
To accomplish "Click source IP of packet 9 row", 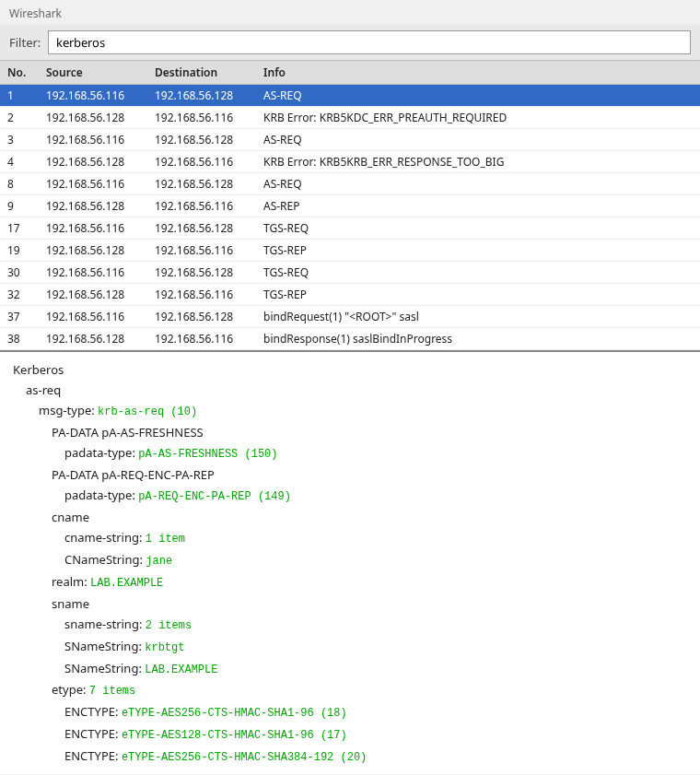I will tap(85, 206).
